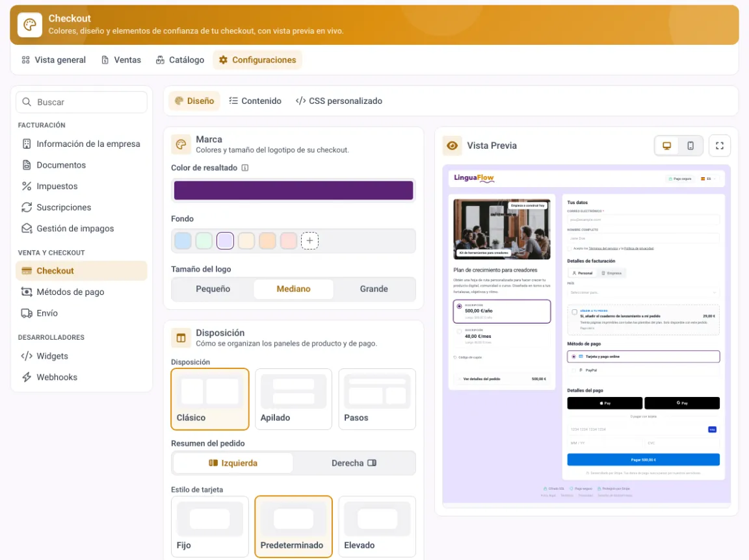Open Widgets under Desarrolladores
Viewport: 749px width, 560px height.
(x=82, y=356)
